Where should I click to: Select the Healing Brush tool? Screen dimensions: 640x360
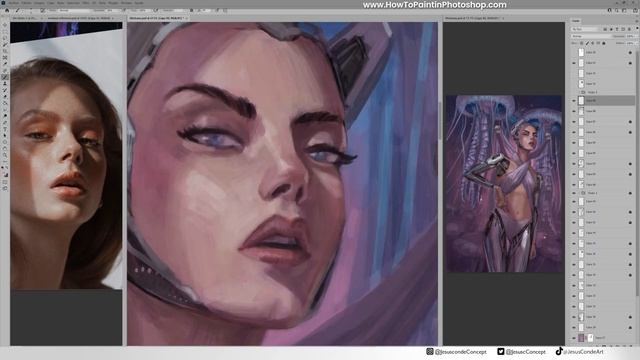[5, 71]
